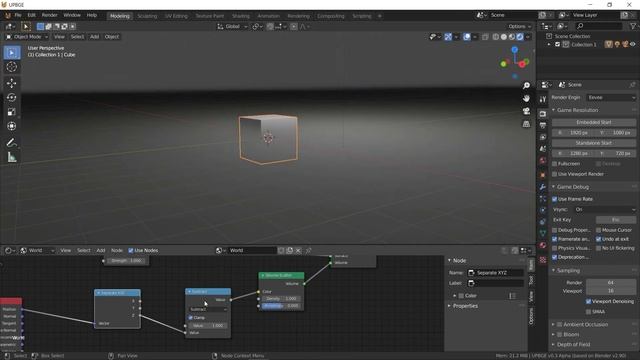This screenshot has width=640, height=360.
Task: Open viewport Options button
Action: tap(520, 27)
